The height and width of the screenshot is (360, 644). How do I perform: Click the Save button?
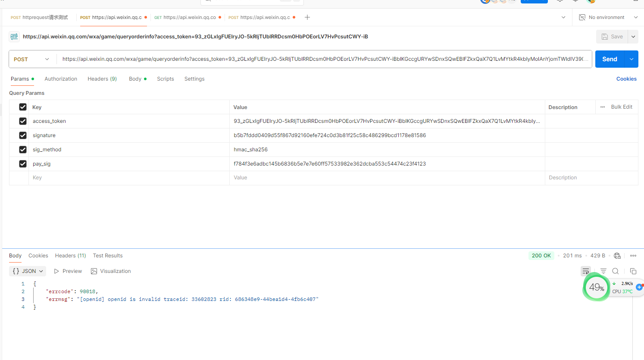point(612,37)
